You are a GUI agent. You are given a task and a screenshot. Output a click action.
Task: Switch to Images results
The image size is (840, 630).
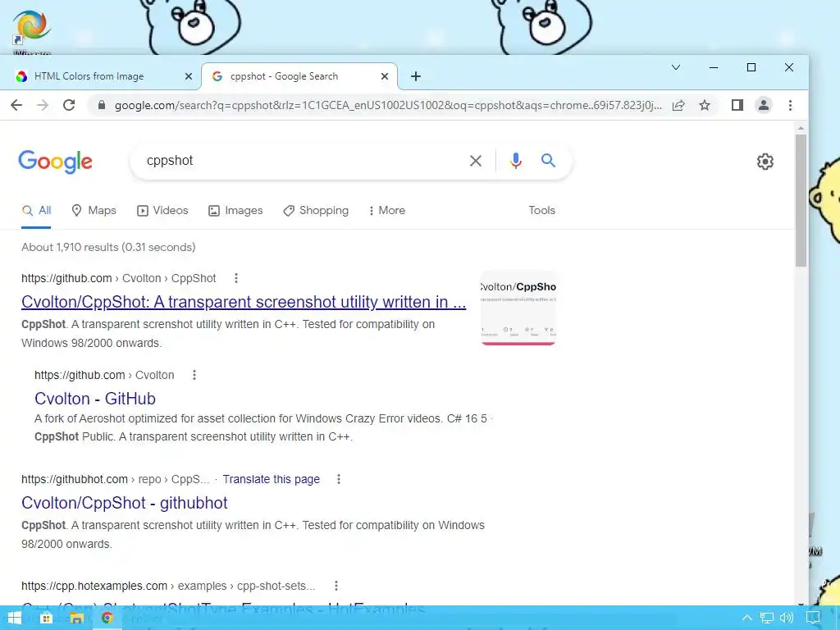tap(235, 211)
